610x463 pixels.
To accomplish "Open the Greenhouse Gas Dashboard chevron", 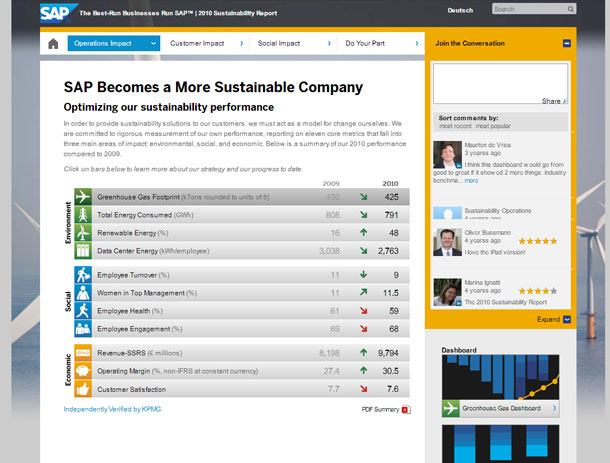I will [x=554, y=409].
